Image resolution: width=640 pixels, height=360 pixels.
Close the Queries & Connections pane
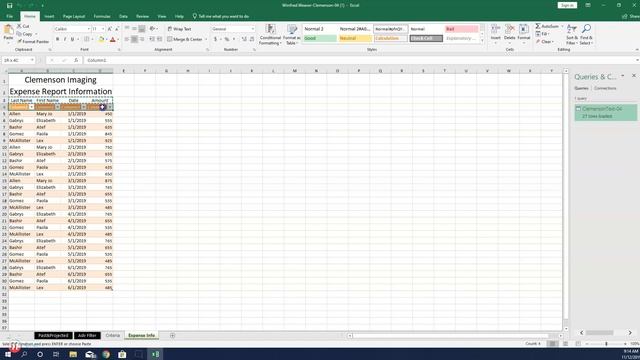[634, 76]
